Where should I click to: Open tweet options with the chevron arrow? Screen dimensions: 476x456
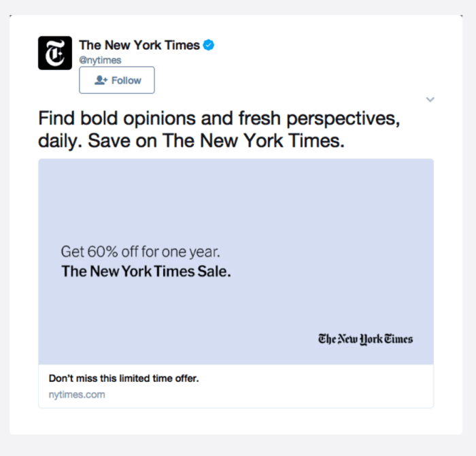click(x=430, y=99)
